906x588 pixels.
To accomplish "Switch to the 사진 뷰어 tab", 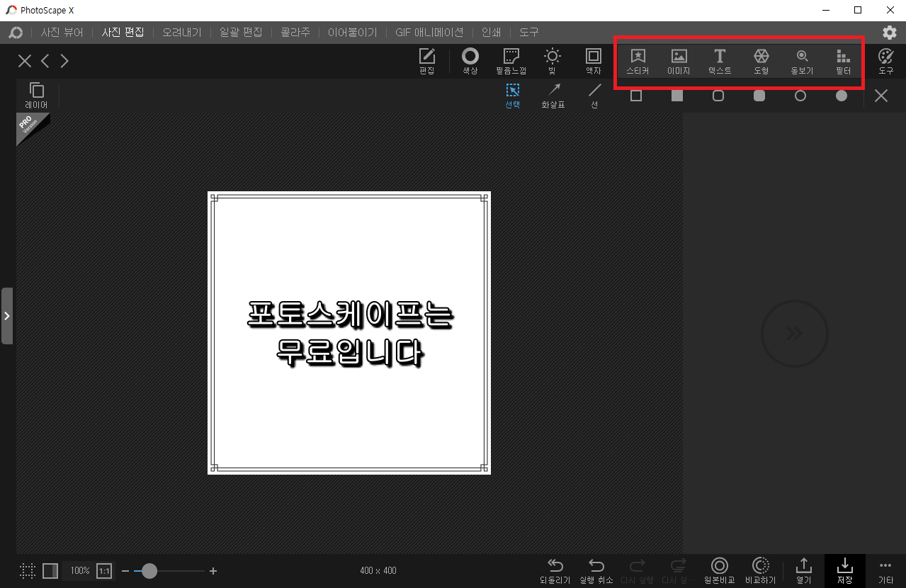I will coord(62,33).
